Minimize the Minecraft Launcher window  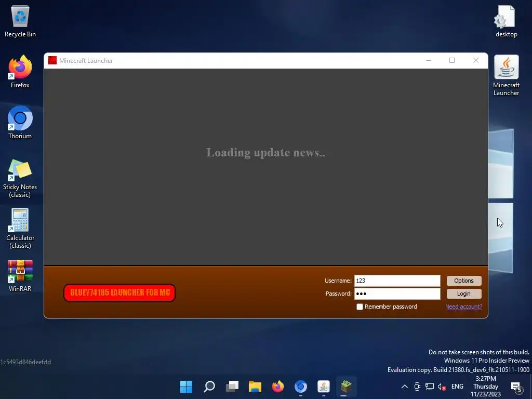pyautogui.click(x=429, y=60)
